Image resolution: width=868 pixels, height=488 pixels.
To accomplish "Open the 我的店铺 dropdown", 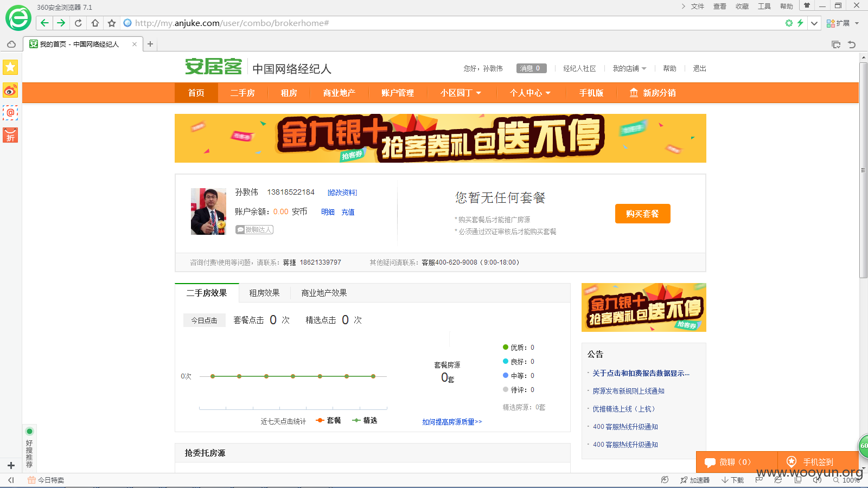I will click(629, 68).
